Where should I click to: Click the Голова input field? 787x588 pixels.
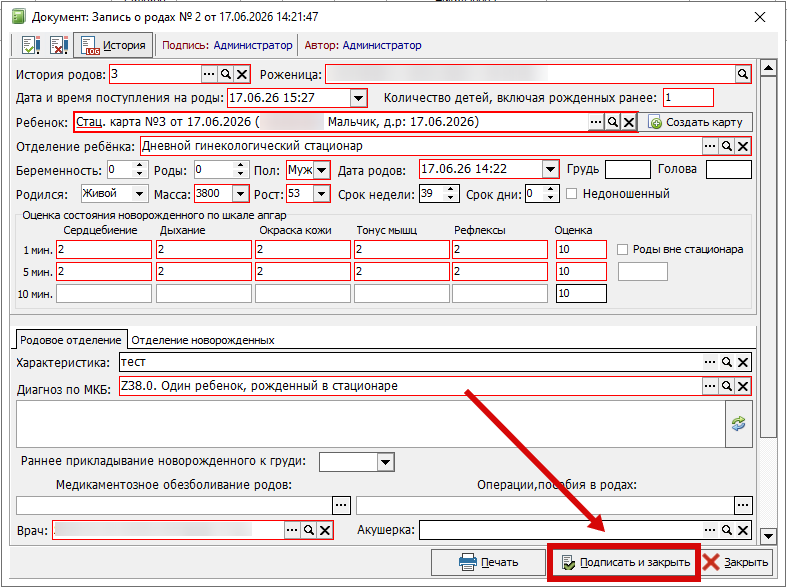(729, 170)
